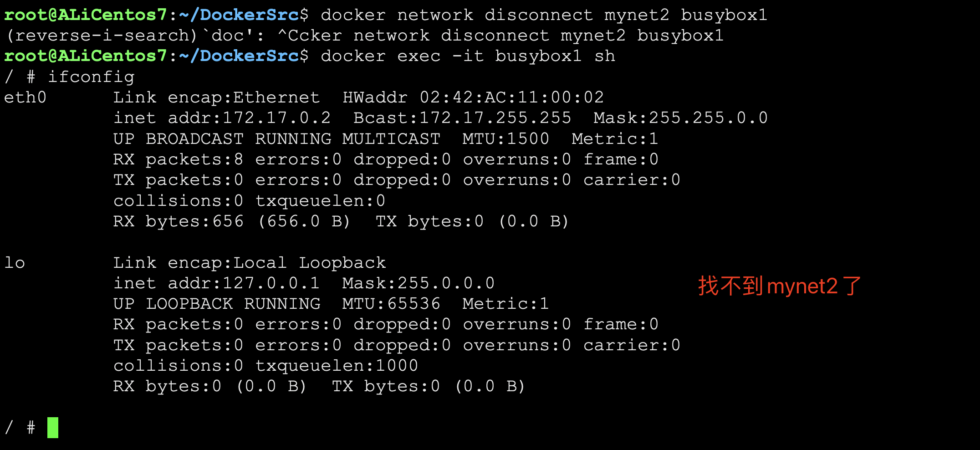This screenshot has width=980, height=450.
Task: Click the Mask:255.255.0.0 value
Action: 680,118
